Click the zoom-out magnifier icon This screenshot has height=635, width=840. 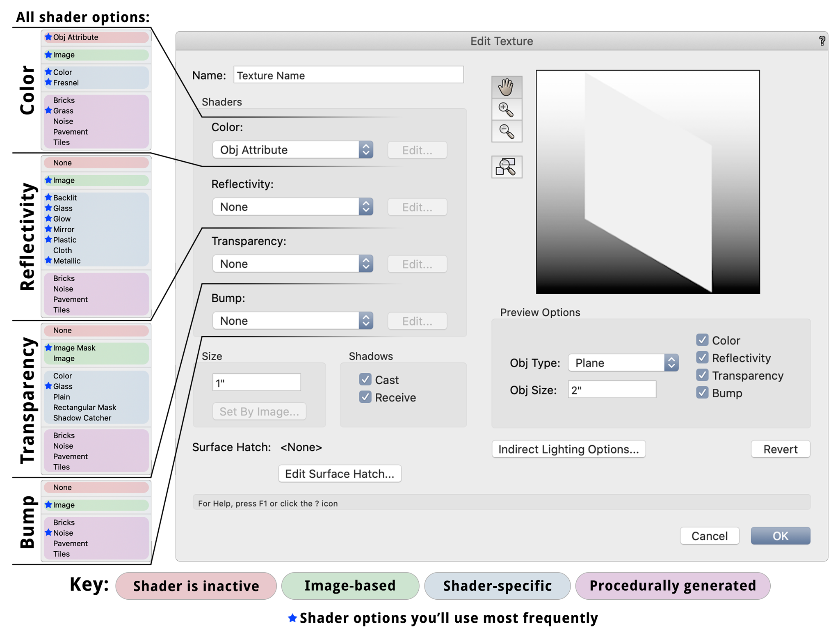pos(507,131)
